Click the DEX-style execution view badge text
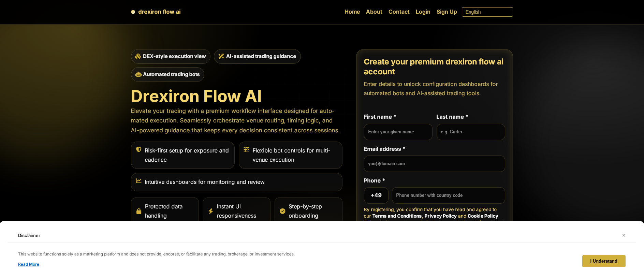Image resolution: width=644 pixels, height=279 pixels. point(174,56)
